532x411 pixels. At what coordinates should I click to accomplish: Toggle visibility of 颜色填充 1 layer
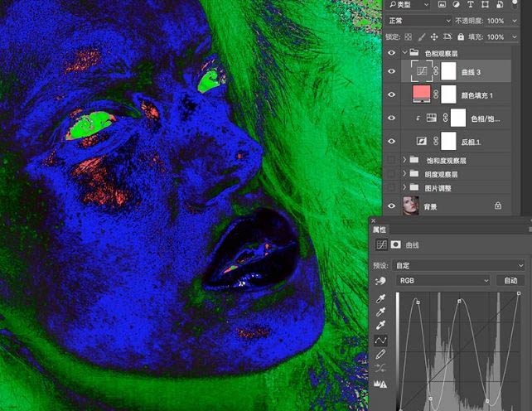point(392,96)
